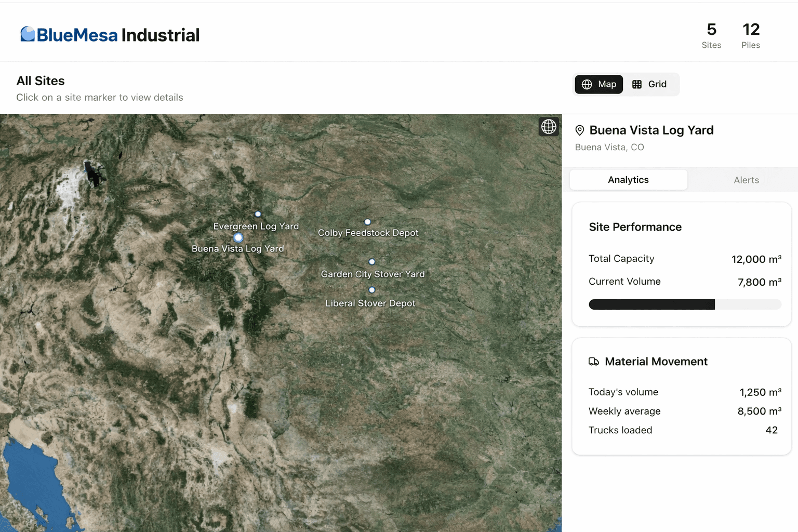Select the Map view globe icon

coord(587,84)
